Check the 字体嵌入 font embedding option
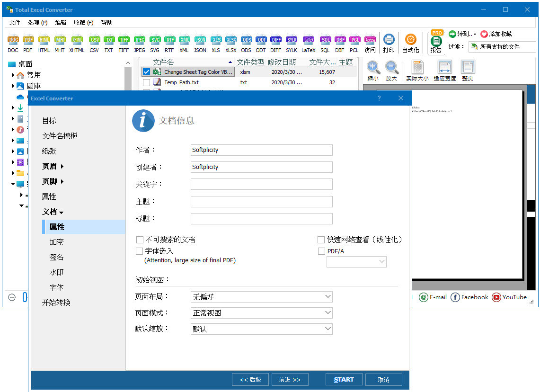This screenshot has height=392, width=540. point(140,251)
